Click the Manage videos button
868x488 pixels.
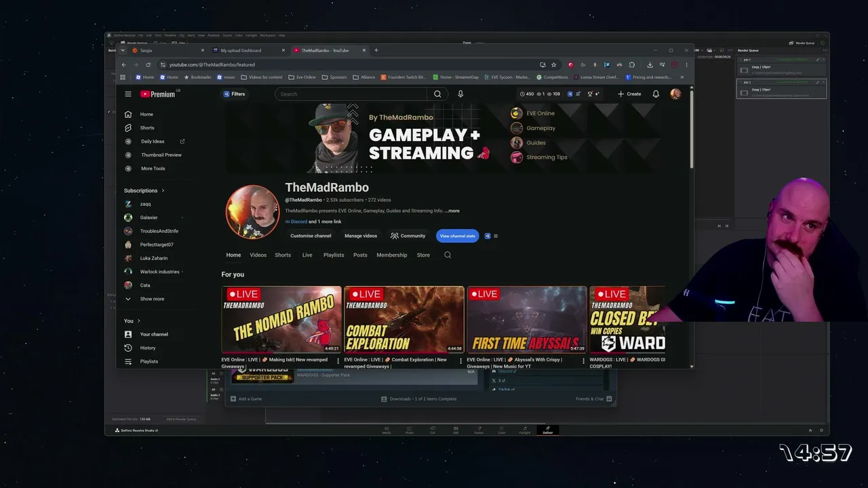click(x=361, y=236)
